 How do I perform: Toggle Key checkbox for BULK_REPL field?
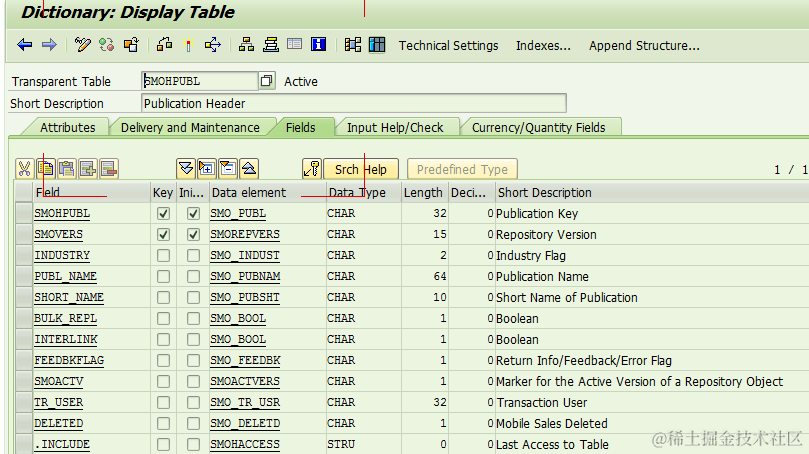[164, 318]
